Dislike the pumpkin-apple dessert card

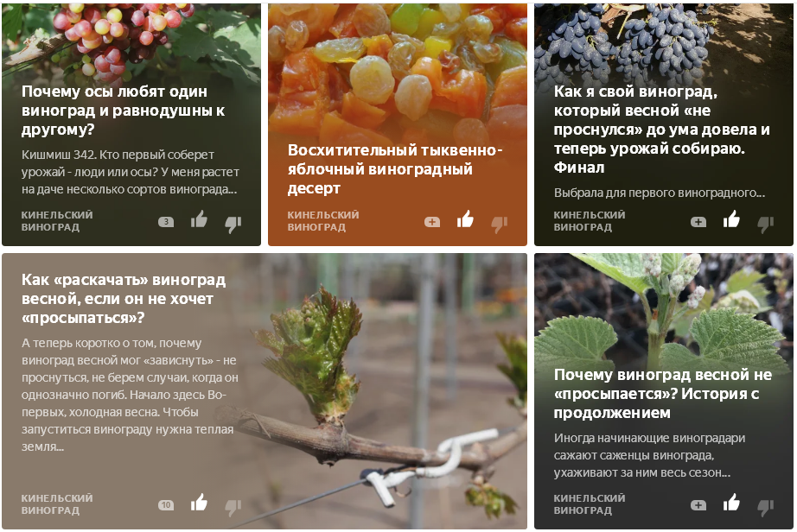[500, 224]
